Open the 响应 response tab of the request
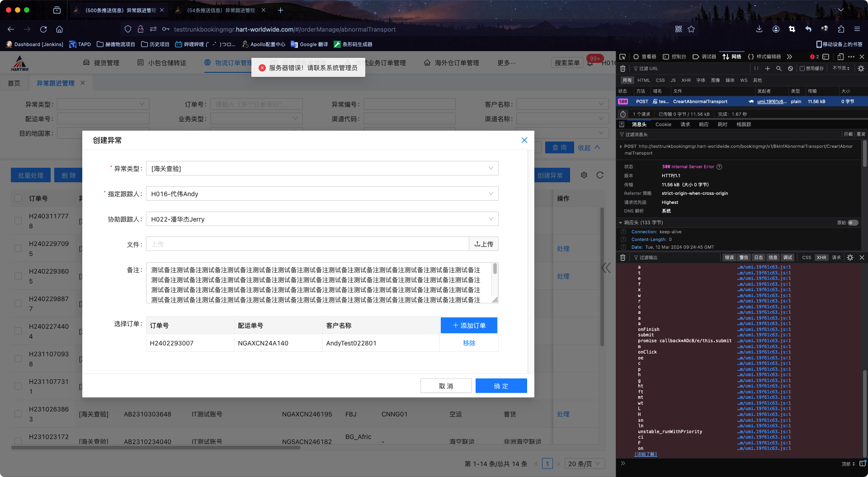868x477 pixels. point(703,124)
